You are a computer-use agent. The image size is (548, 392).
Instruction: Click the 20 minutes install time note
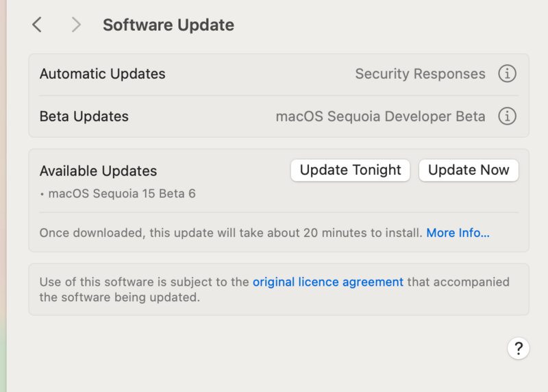tap(229, 233)
